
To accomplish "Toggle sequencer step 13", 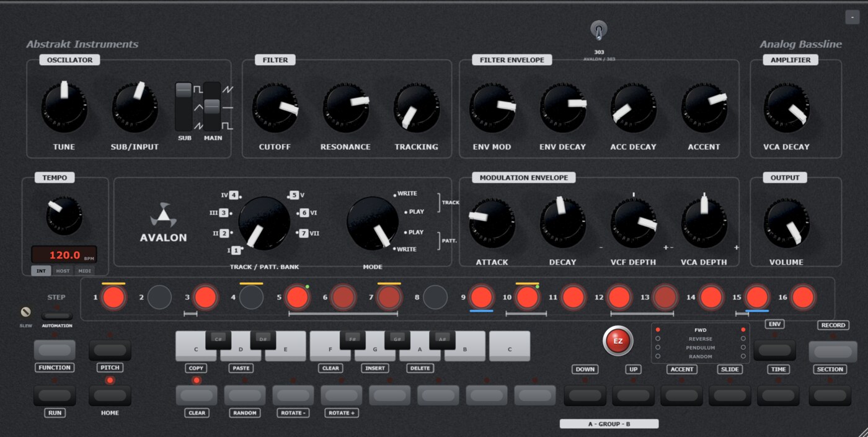I will pyautogui.click(x=665, y=298).
